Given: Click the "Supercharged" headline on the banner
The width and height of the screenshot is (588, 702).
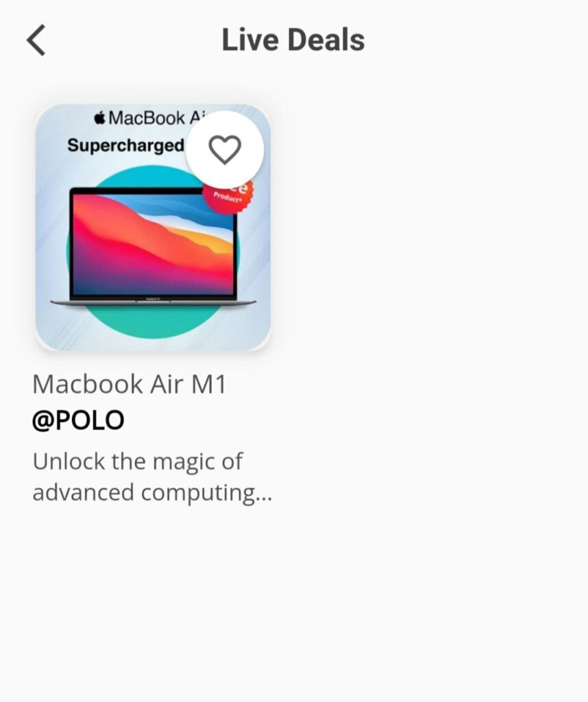Looking at the screenshot, I should 125,145.
